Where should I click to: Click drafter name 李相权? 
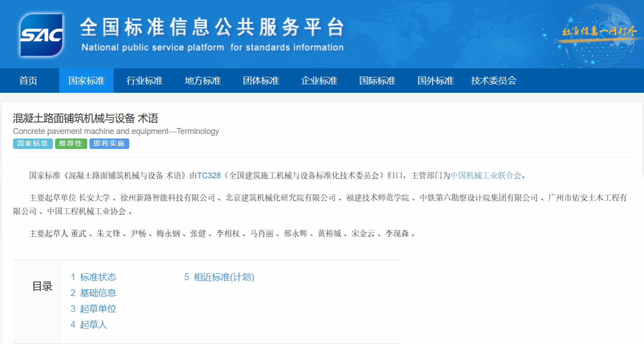tap(228, 234)
